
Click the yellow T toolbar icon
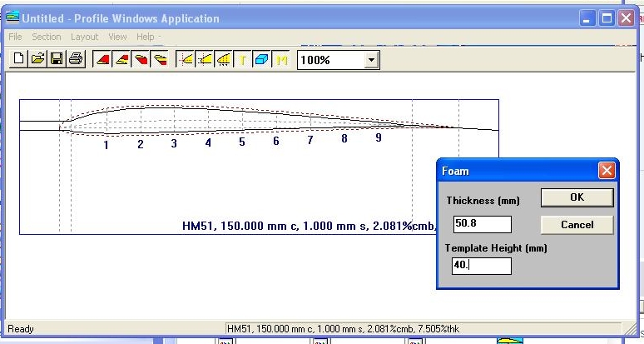pyautogui.click(x=244, y=60)
